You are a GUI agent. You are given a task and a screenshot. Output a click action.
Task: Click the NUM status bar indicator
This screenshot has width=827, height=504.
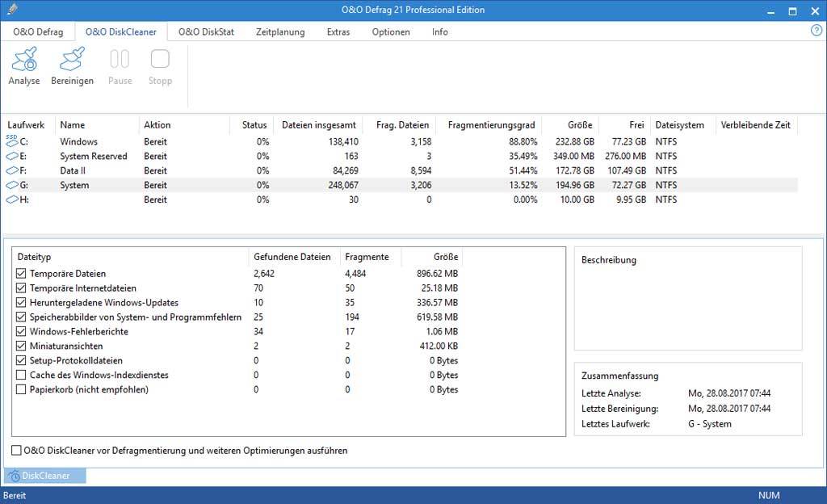769,496
